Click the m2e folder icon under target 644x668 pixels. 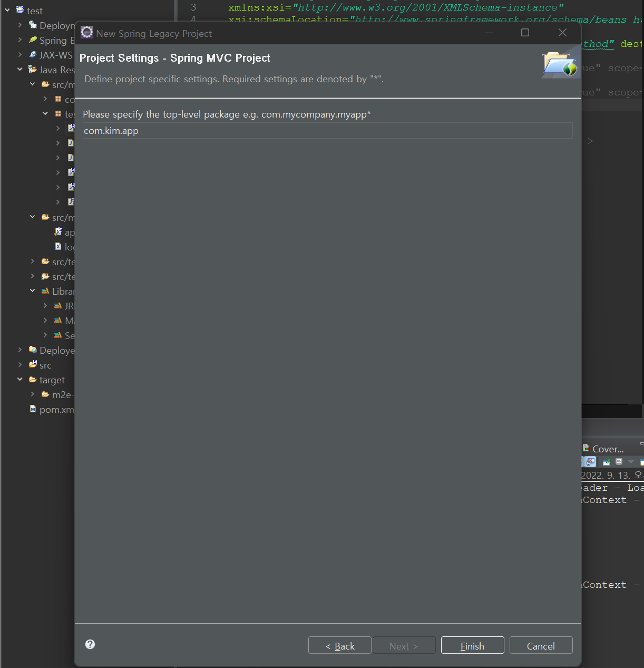pyautogui.click(x=45, y=394)
